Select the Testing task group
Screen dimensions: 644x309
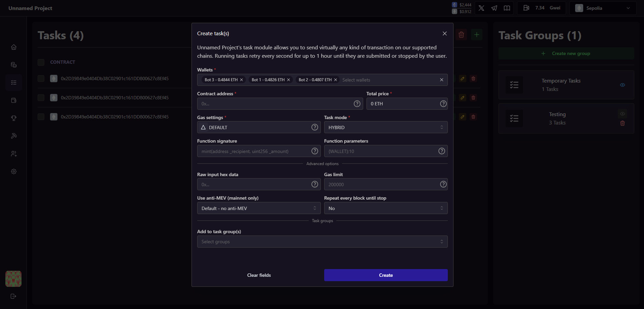pyautogui.click(x=557, y=118)
